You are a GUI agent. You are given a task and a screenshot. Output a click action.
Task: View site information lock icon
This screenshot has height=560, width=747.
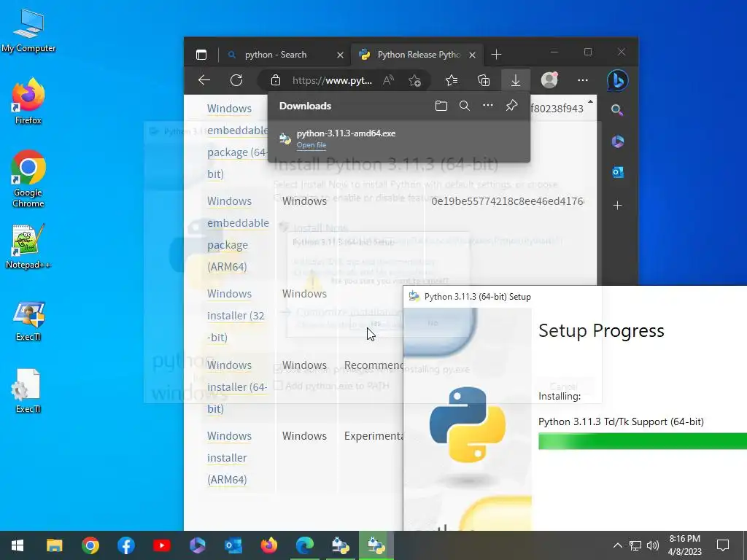point(275,80)
